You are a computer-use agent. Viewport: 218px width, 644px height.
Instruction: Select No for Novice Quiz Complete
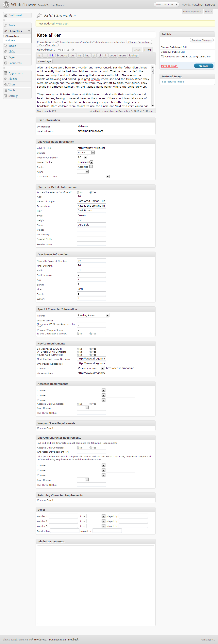coord(78,355)
